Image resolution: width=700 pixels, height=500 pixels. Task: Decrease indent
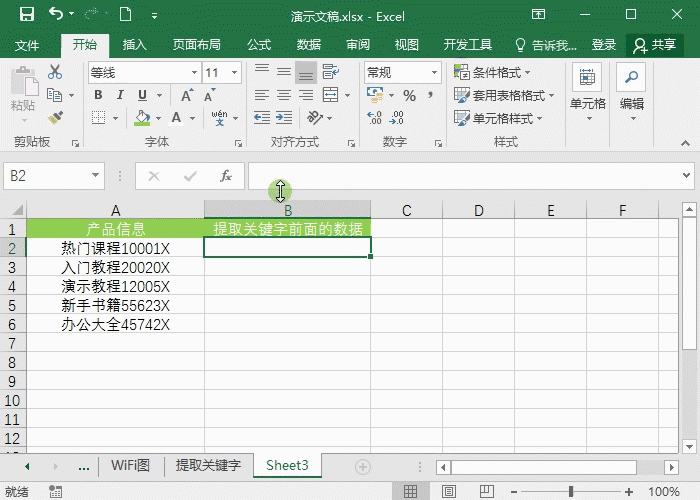(262, 118)
